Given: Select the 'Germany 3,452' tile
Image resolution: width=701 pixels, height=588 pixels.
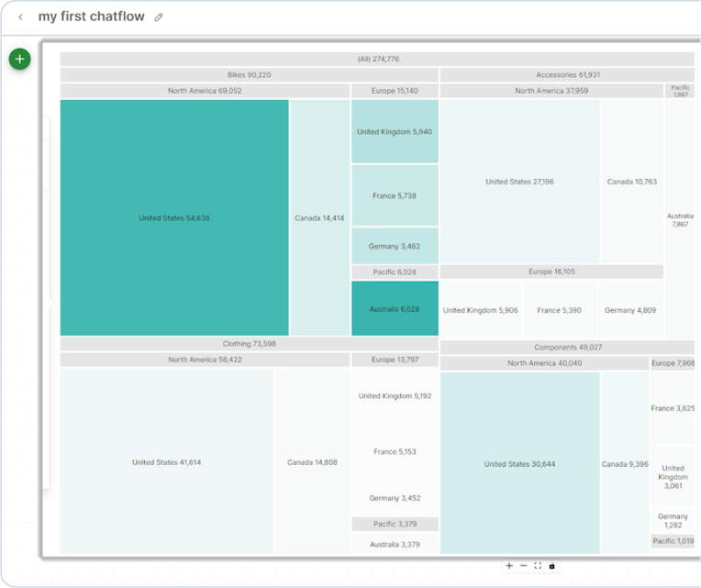Looking at the screenshot, I should [395, 498].
